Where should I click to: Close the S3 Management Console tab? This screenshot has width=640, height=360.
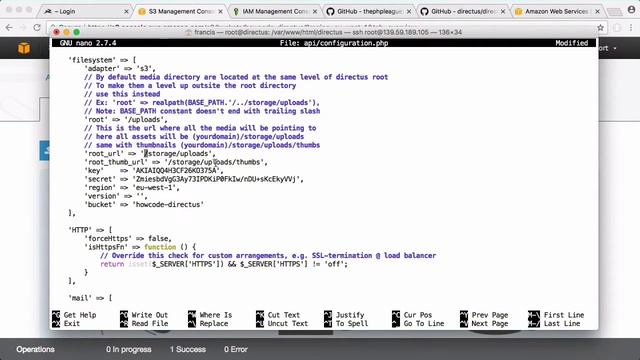(220, 11)
